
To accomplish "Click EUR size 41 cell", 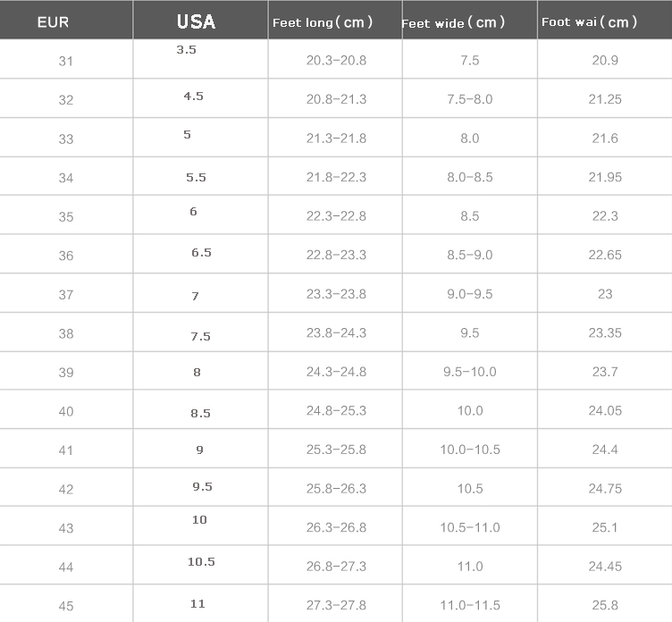I will point(66,450).
